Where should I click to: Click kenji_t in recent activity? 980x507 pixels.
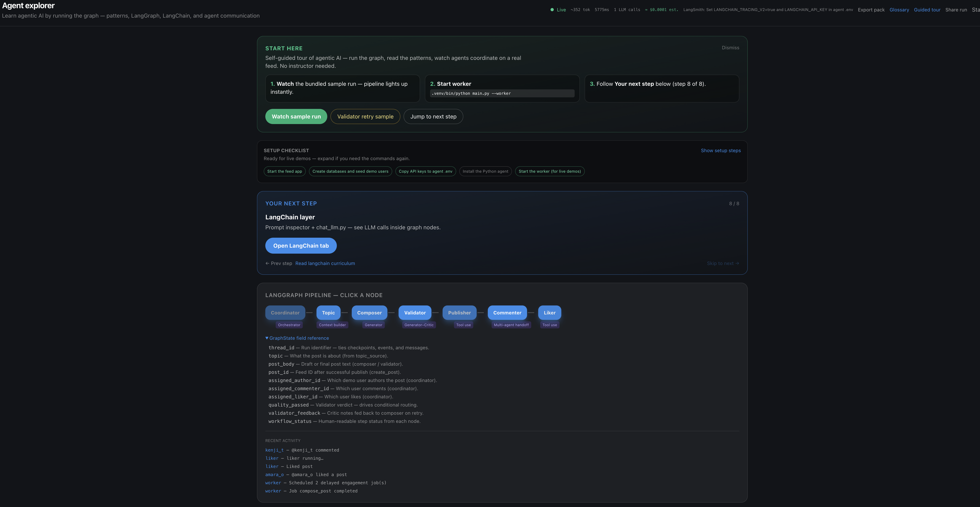pos(274,450)
